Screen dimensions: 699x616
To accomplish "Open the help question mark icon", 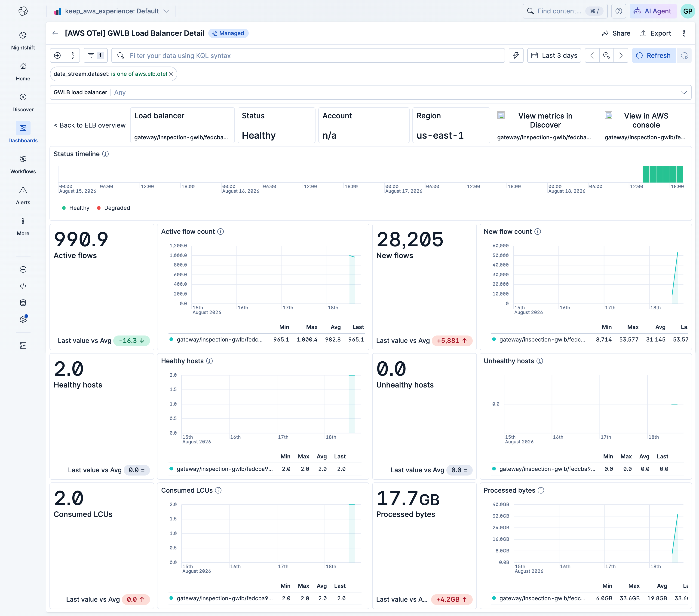I will coord(618,11).
